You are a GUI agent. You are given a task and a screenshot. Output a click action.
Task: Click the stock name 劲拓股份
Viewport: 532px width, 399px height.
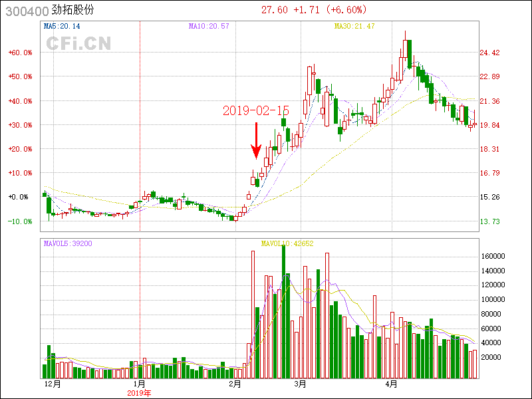(73, 10)
